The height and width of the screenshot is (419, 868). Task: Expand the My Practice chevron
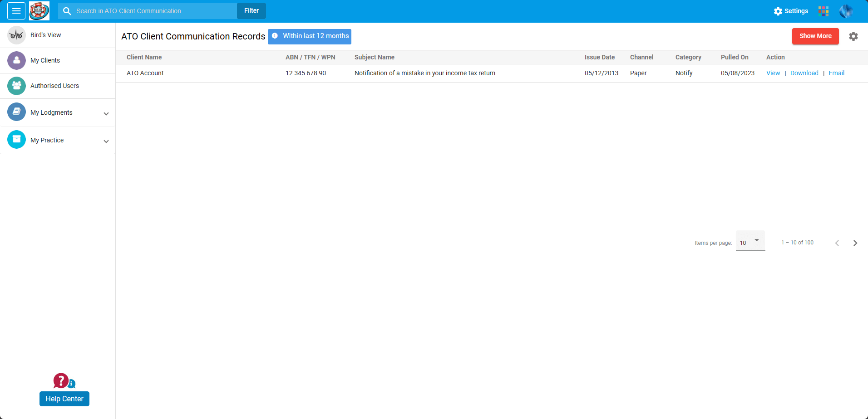[106, 141]
